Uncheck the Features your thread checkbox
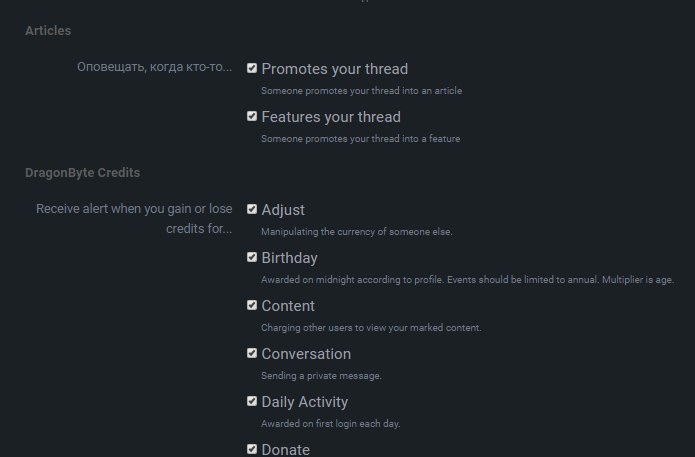Screen dimensions: 695x457 click(252, 116)
